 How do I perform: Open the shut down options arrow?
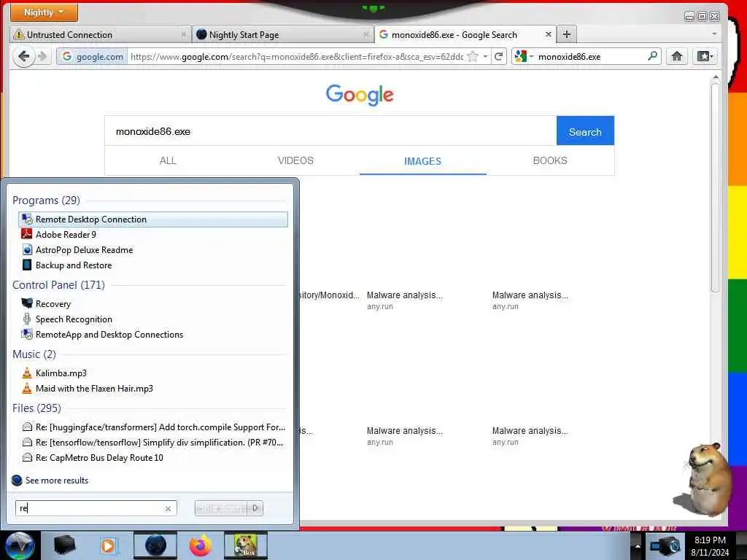[256, 508]
